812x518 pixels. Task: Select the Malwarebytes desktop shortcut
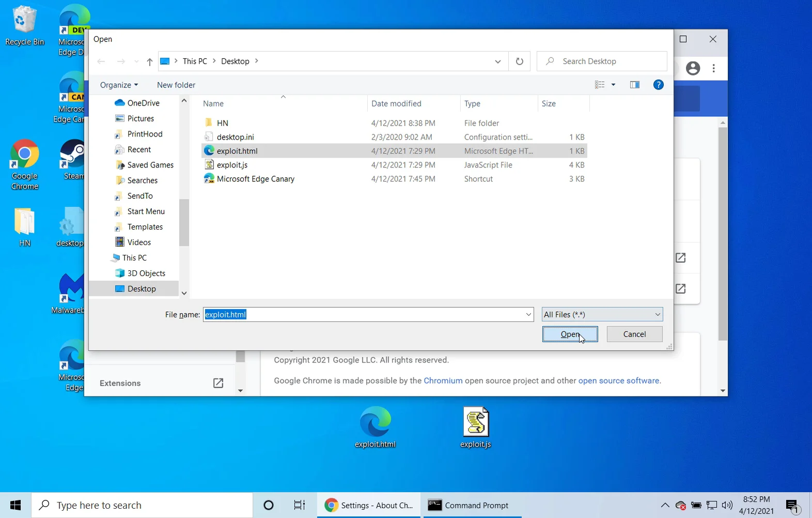[x=69, y=293]
